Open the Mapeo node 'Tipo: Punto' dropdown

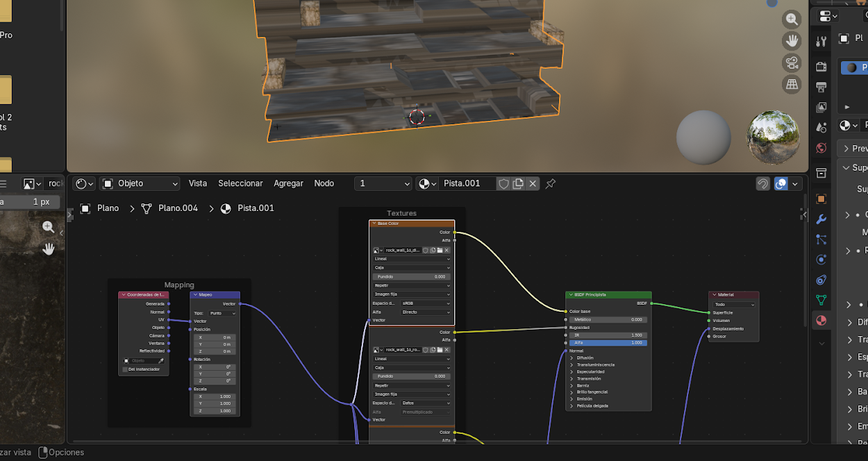tap(223, 313)
